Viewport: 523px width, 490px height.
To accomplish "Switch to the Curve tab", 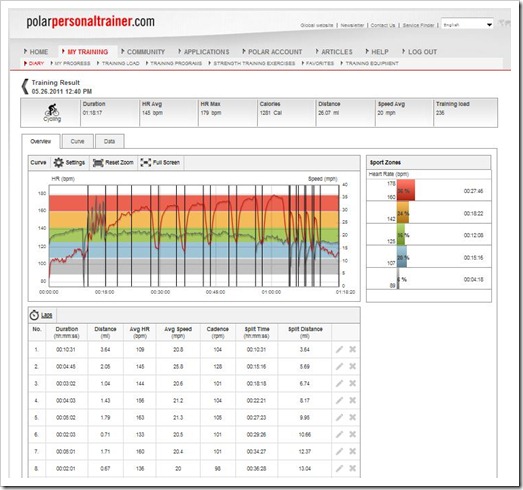I will [77, 141].
